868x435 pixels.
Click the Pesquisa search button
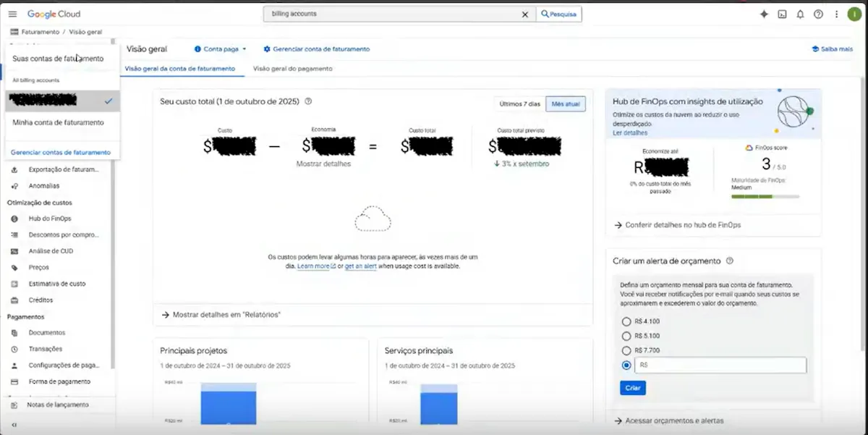click(558, 14)
